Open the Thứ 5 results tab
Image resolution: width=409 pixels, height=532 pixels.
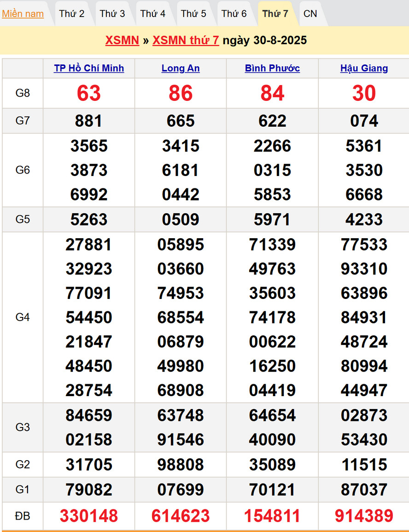coord(193,14)
